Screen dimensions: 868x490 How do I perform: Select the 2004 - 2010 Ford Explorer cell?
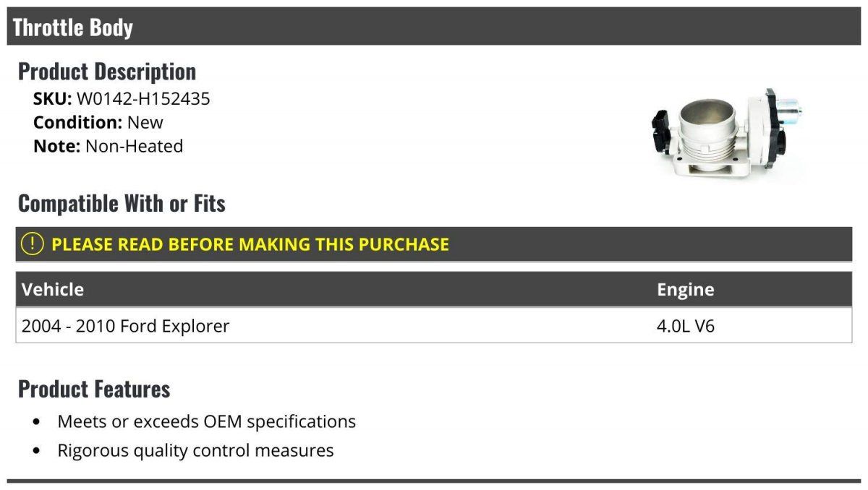tap(125, 326)
